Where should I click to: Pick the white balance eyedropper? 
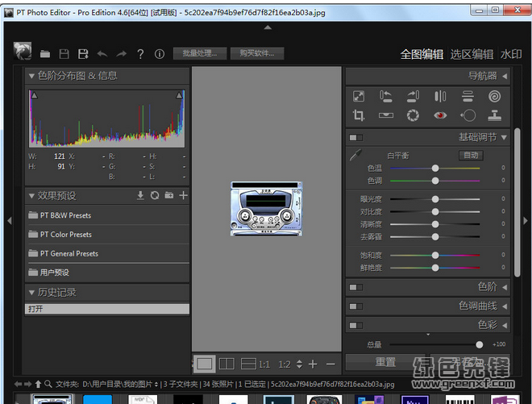pos(355,156)
